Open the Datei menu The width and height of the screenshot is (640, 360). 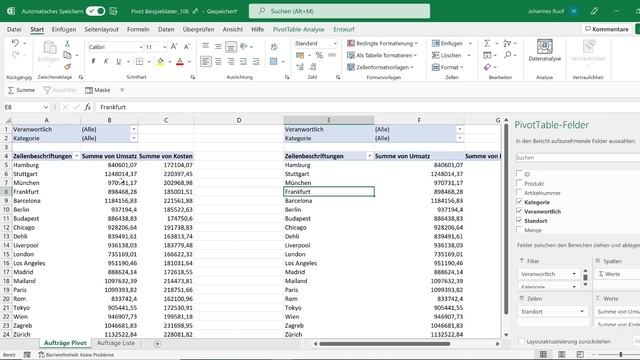tap(14, 29)
